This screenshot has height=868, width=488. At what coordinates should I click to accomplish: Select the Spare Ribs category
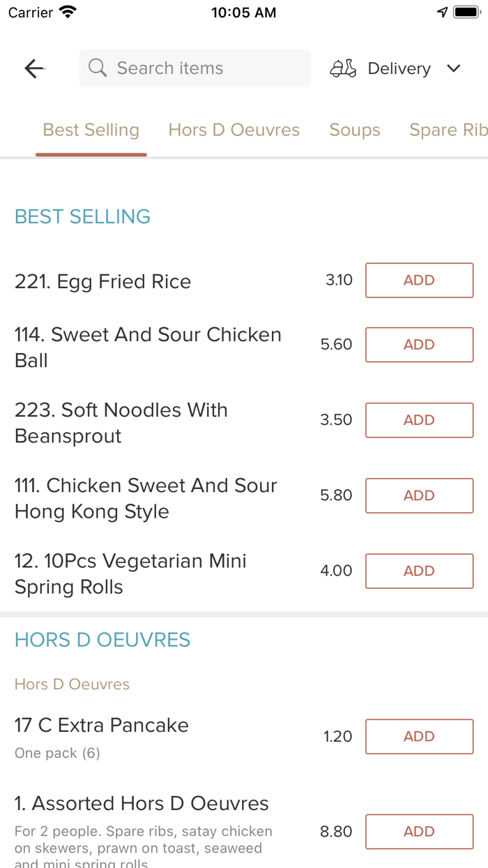(x=448, y=130)
